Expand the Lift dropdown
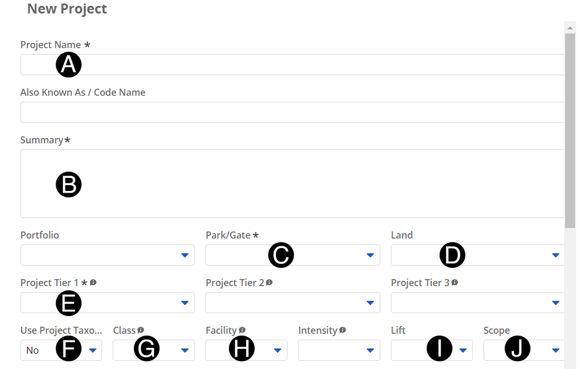Viewport: 588px width, 369px height. click(462, 350)
